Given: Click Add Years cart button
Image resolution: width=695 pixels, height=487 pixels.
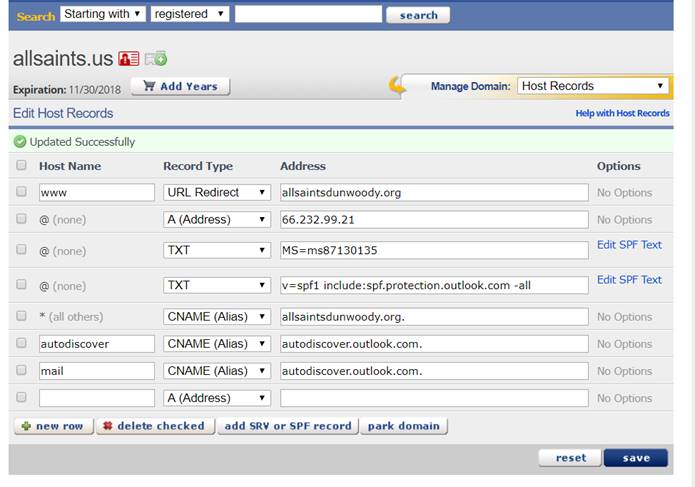Looking at the screenshot, I should tap(181, 87).
